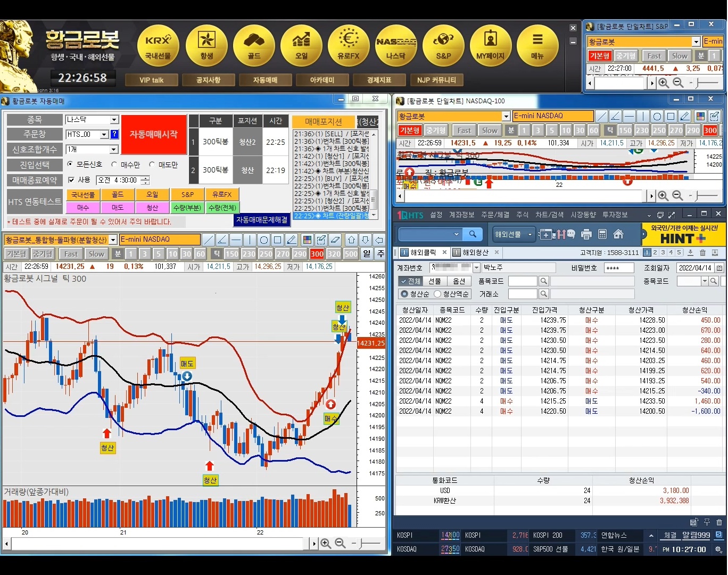Open the strategy dropdown in main chart

tap(113, 240)
